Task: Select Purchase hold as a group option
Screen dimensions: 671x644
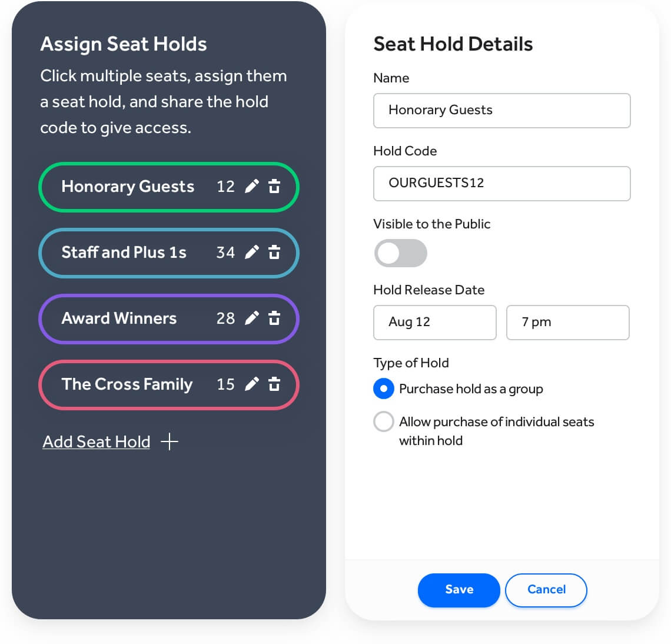Action: (x=383, y=389)
